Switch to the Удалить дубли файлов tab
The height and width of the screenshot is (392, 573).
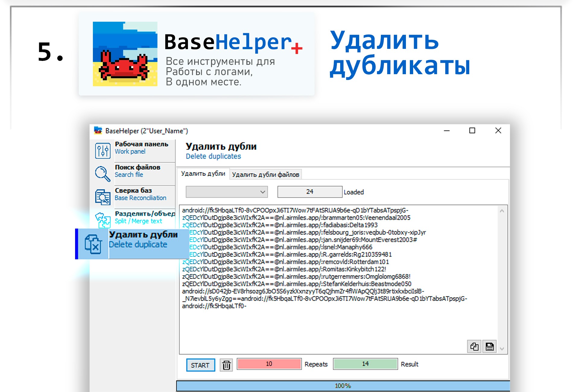[x=265, y=175]
